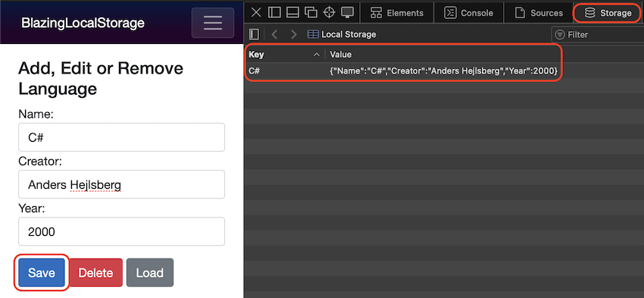Toggle the storage navigation sidebar
Viewport: 644px width, 298px height.
pos(255,35)
